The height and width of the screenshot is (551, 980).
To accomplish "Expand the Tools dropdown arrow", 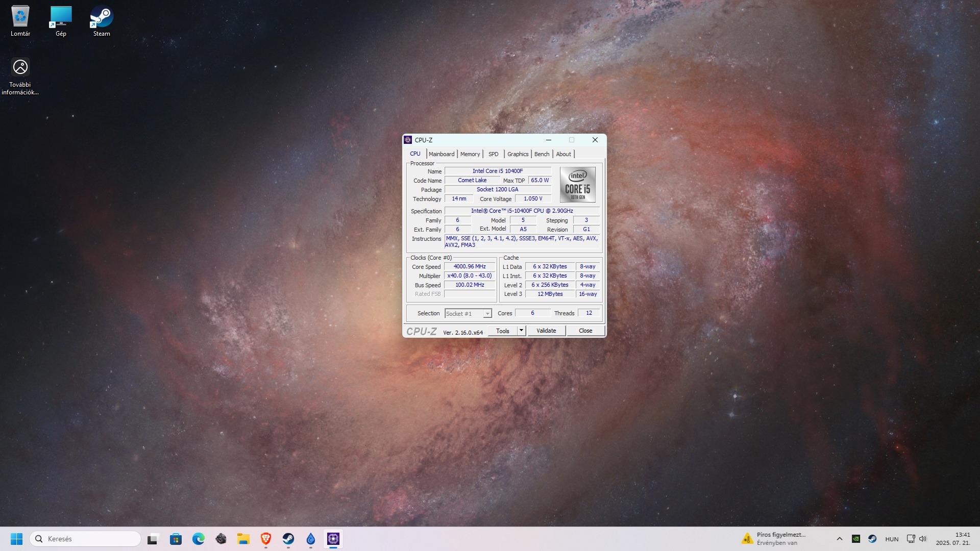I will (x=521, y=331).
